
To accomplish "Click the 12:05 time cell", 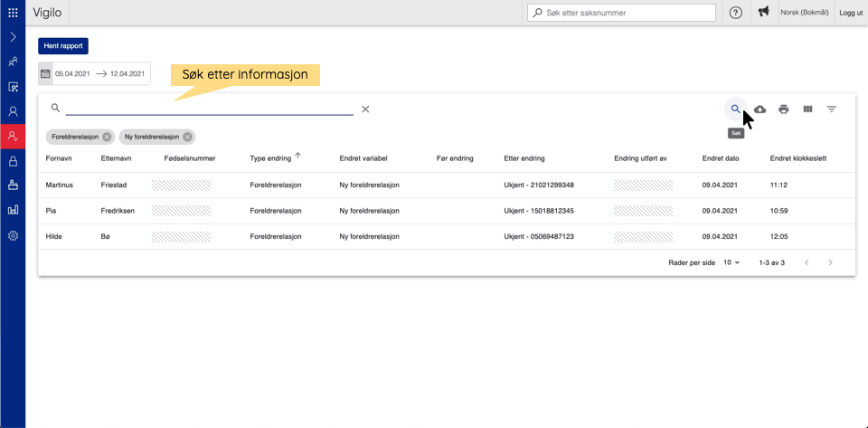I will click(778, 236).
